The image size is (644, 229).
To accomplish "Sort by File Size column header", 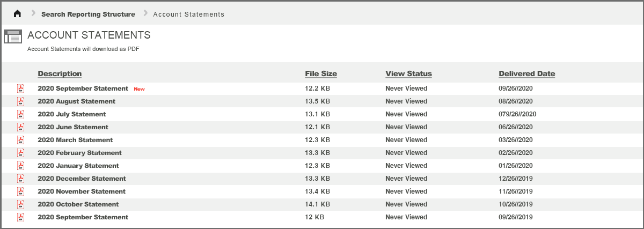I will (x=321, y=74).
